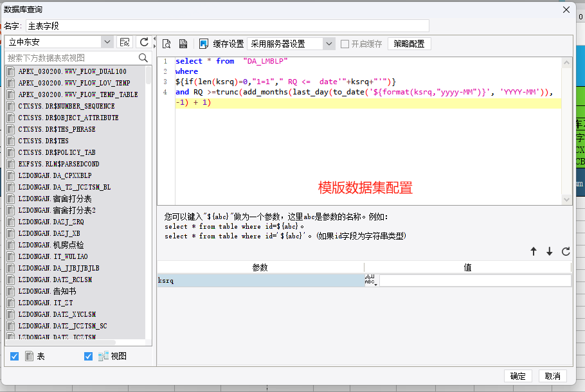
Task: Click the 策略配置 button
Action: (x=410, y=44)
